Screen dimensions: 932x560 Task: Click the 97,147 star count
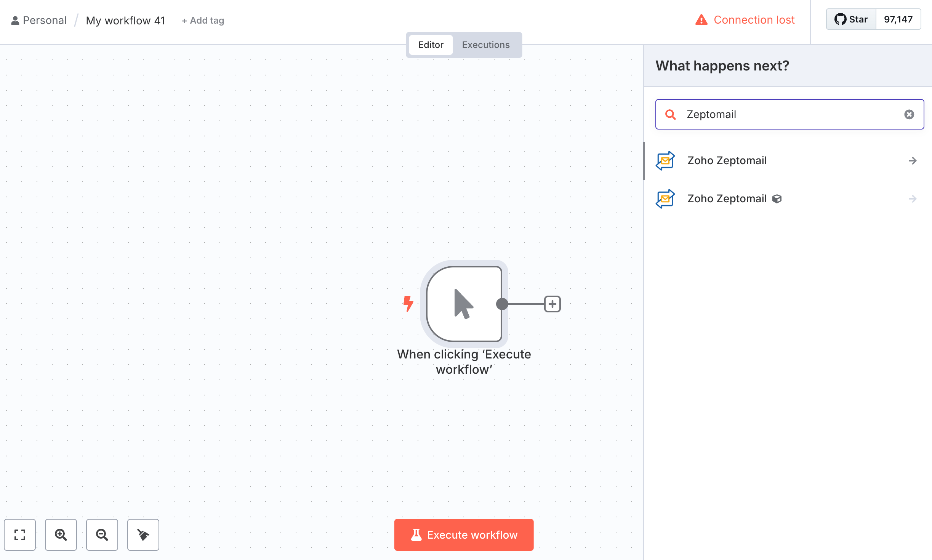[x=898, y=19]
